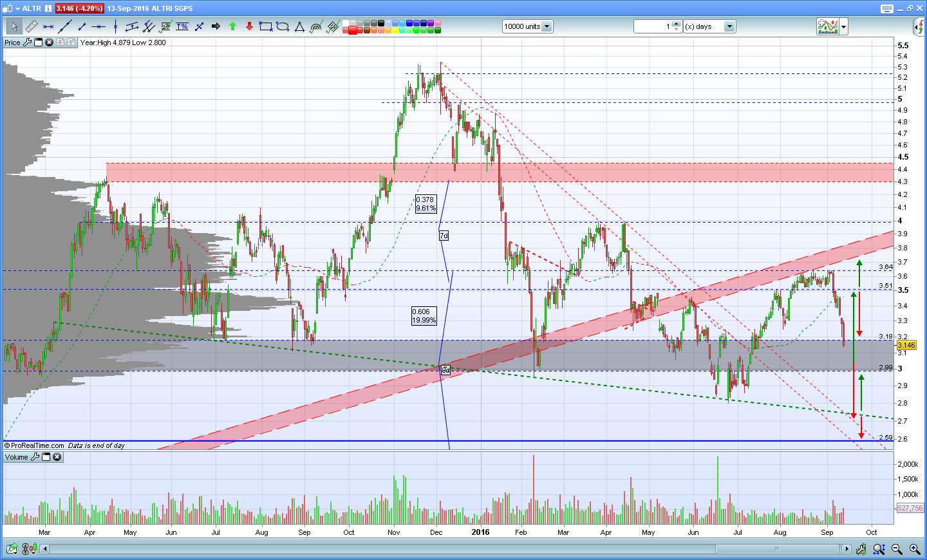Viewport: 927px width, 560px height.
Task: Maximize the Volume panel
Action: tap(46, 457)
